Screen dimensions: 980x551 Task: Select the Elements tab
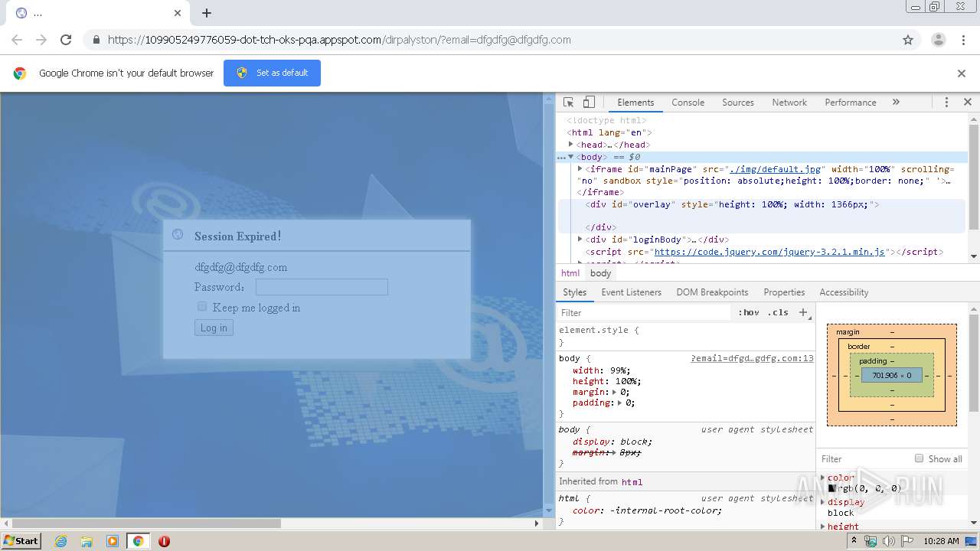coord(635,103)
